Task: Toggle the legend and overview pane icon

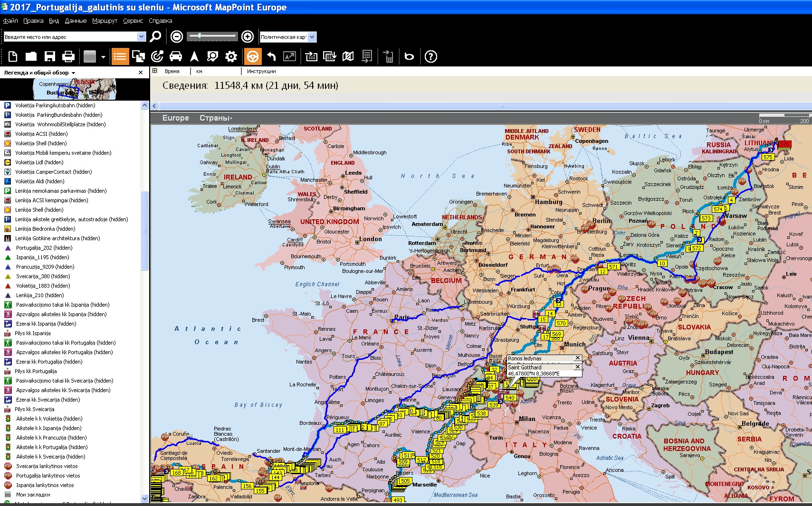Action: 120,56
